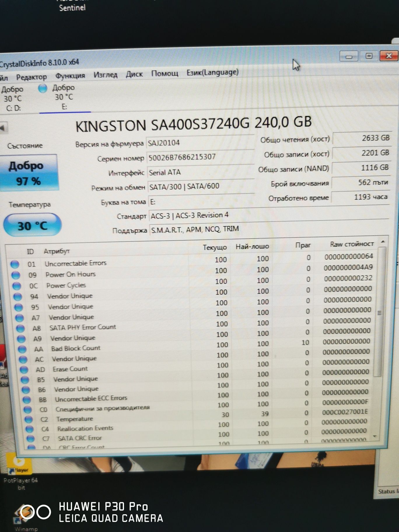Click status icon of Erase Count row

[24, 370]
